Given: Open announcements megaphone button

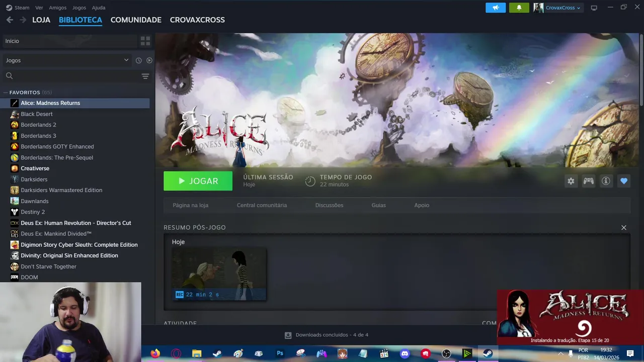Looking at the screenshot, I should (496, 8).
